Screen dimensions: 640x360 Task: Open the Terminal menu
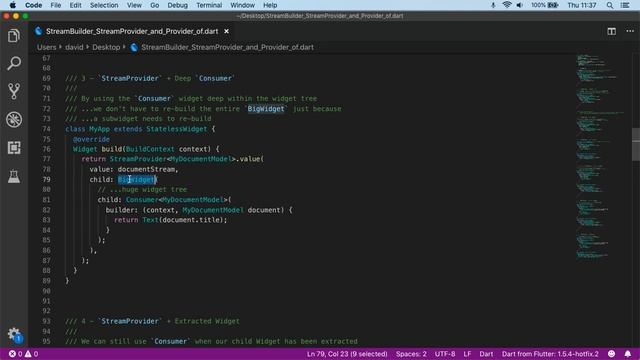209,5
